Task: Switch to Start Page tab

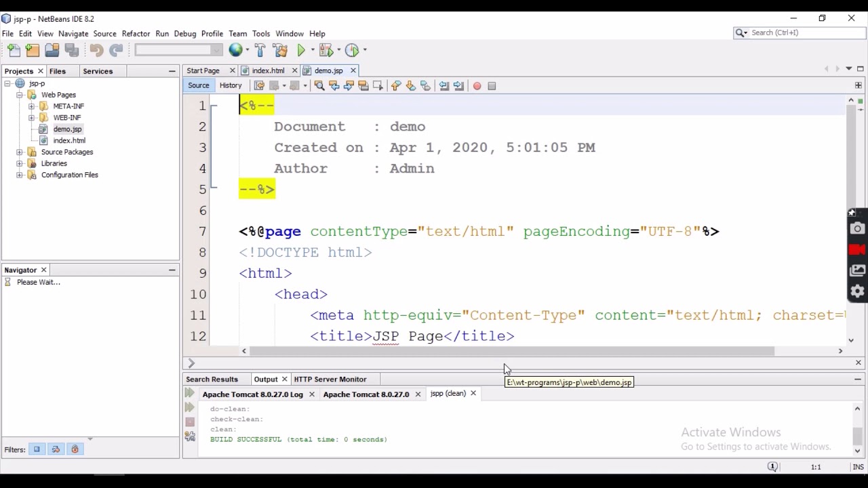Action: click(203, 70)
